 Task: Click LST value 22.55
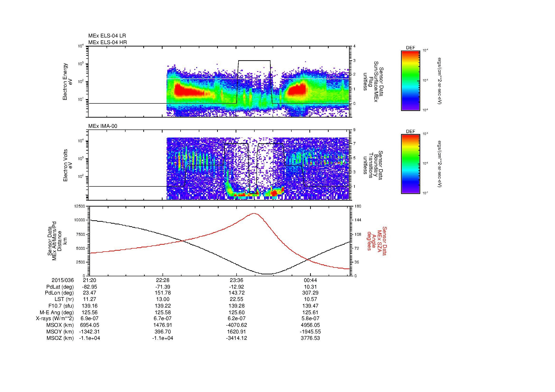pos(236,300)
